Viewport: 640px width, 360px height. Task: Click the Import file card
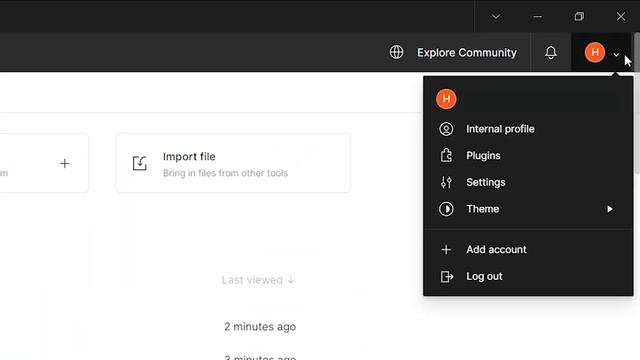tap(233, 163)
